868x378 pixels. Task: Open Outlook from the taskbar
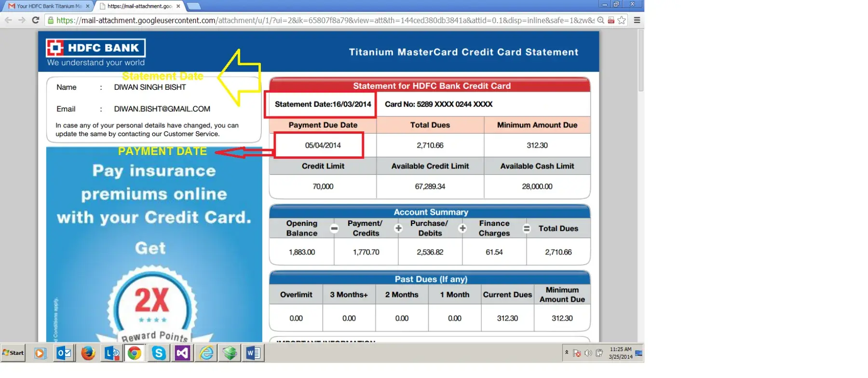[64, 353]
